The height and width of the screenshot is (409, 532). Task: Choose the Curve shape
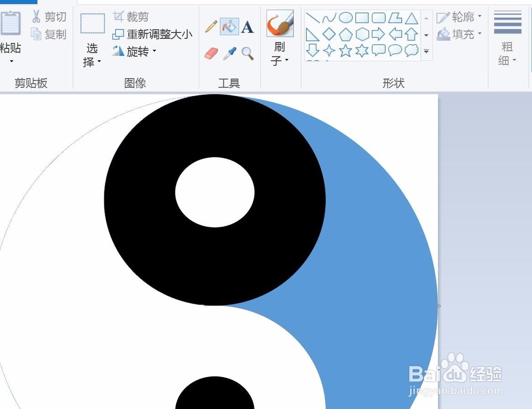(x=329, y=18)
